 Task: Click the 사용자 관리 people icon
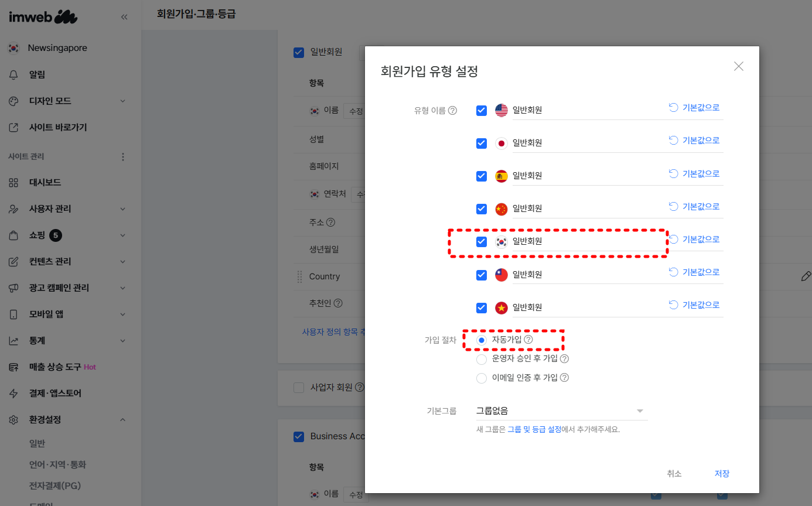(x=13, y=209)
